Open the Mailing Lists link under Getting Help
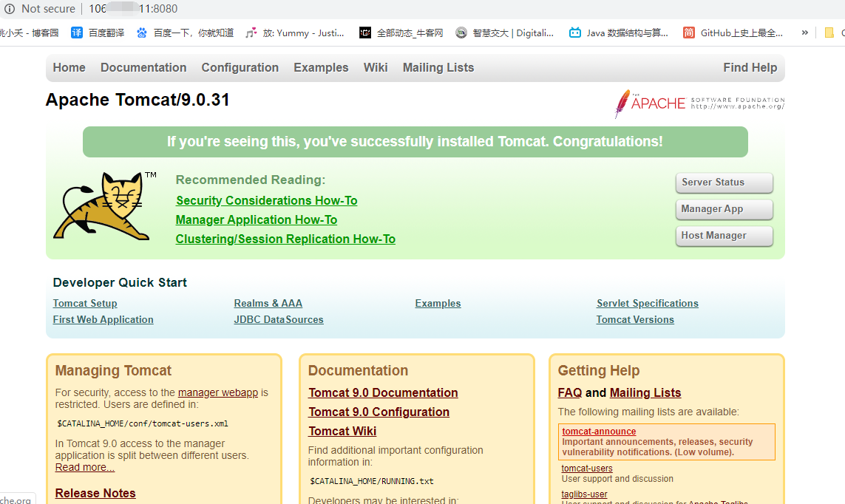This screenshot has height=504, width=845. point(645,392)
